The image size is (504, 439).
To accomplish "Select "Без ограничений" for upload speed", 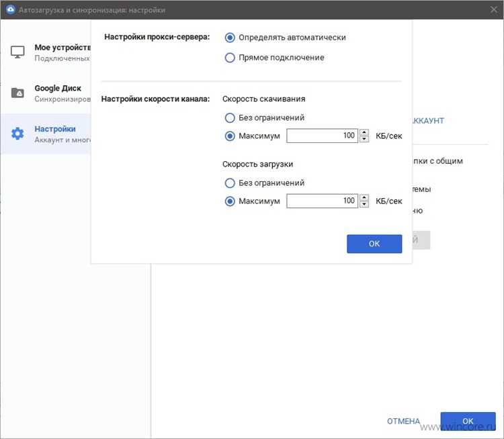I will click(x=230, y=183).
